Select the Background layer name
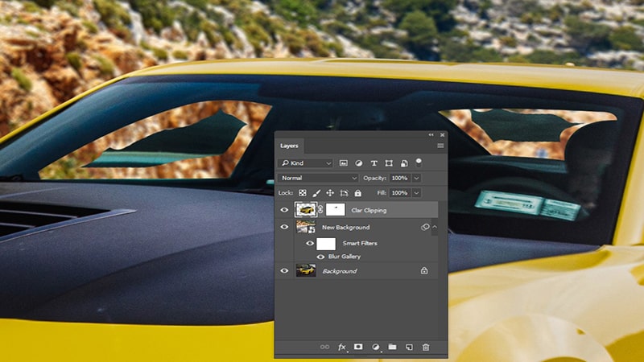 point(340,271)
